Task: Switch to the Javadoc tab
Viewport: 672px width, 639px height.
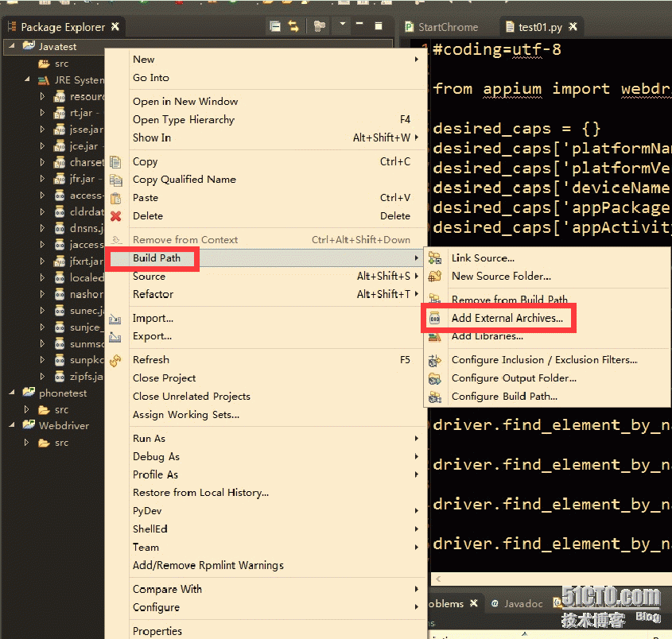Action: point(517,603)
